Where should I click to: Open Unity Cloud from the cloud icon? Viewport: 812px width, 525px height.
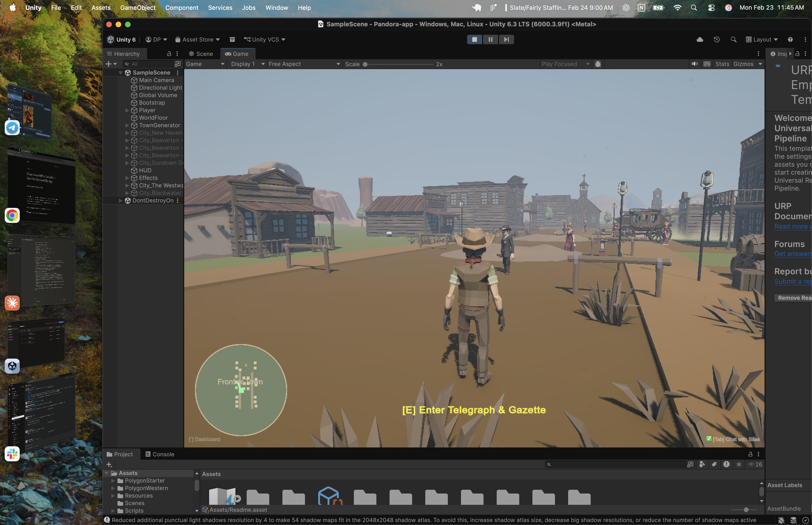pos(699,39)
